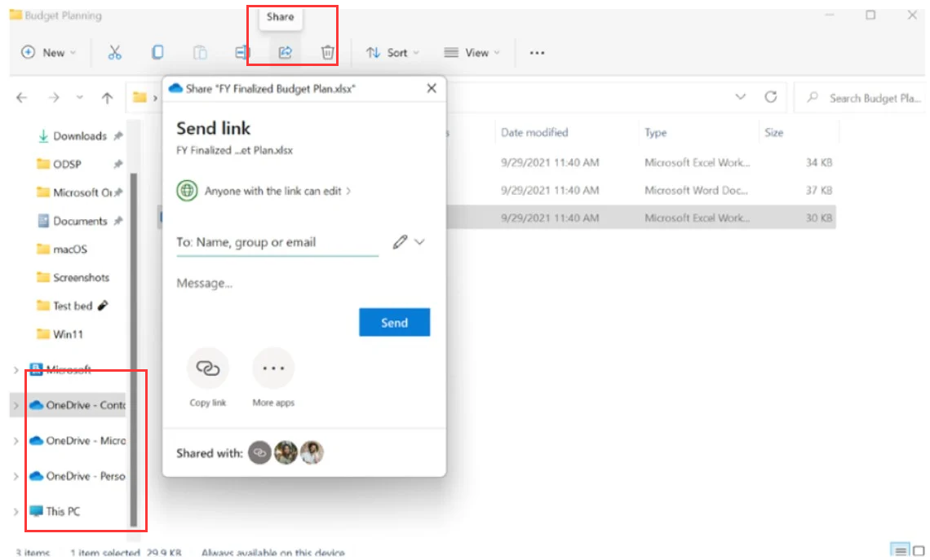Click the Copy link icon in the dialog
This screenshot has width=930, height=560.
click(207, 368)
